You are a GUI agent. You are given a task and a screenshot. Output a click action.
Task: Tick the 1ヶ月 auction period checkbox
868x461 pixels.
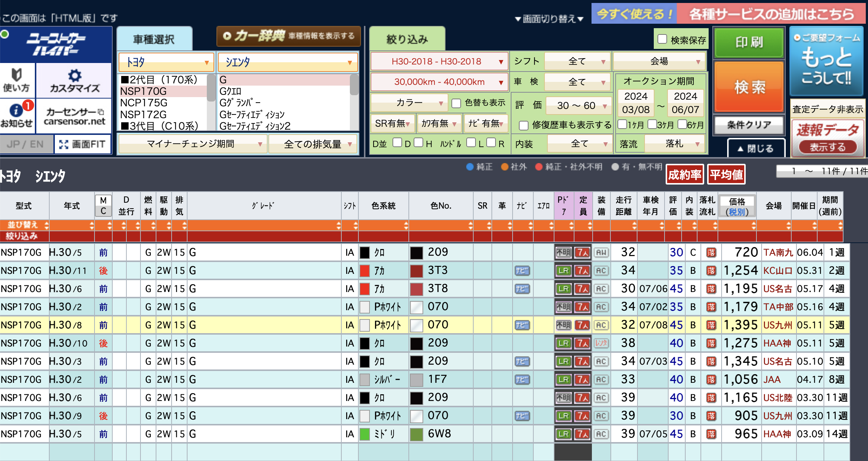point(622,124)
